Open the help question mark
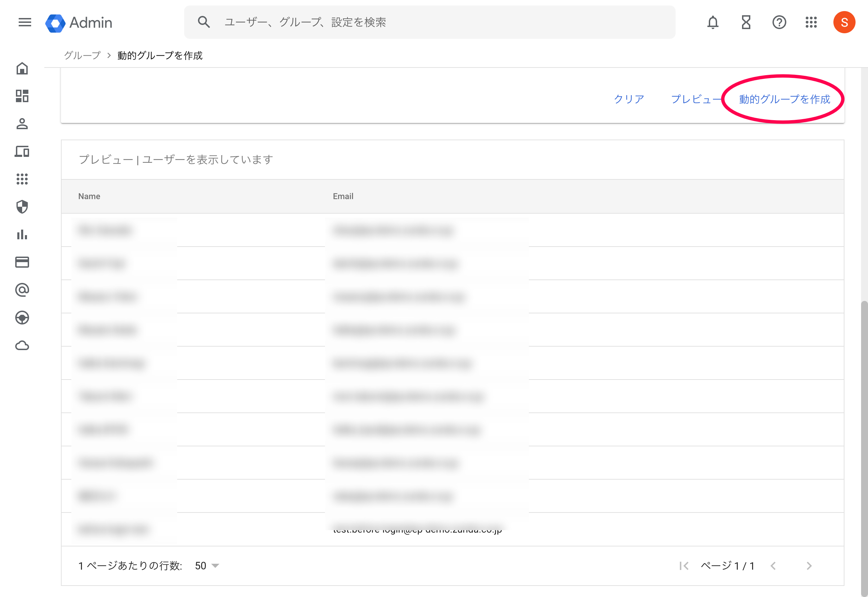This screenshot has width=868, height=597. (x=779, y=23)
